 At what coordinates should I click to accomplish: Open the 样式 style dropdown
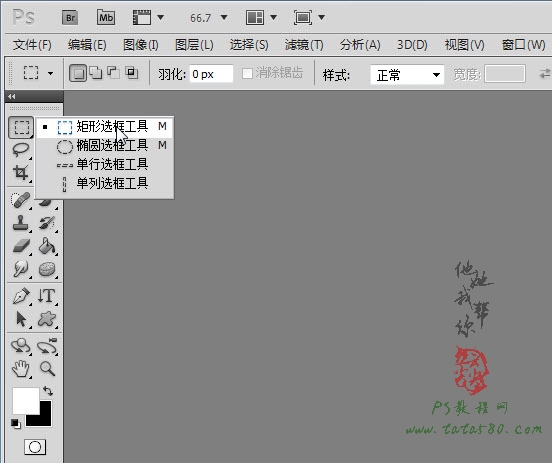tap(407, 75)
